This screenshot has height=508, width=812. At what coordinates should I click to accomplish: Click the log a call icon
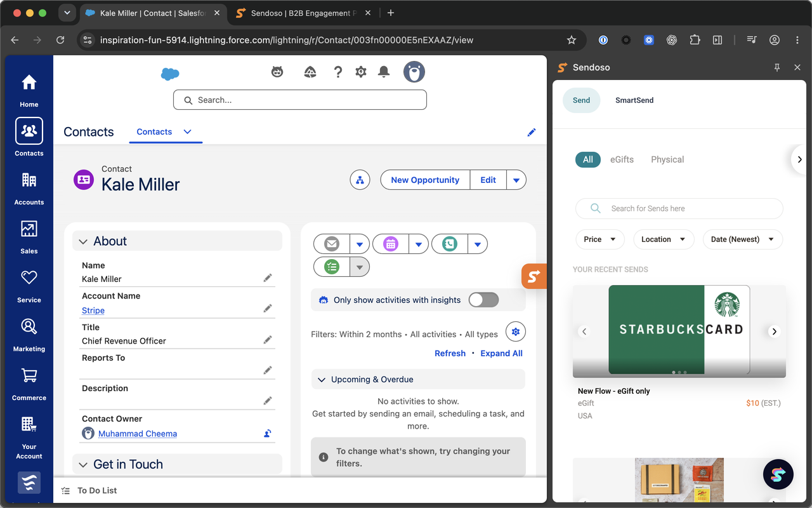coord(450,244)
